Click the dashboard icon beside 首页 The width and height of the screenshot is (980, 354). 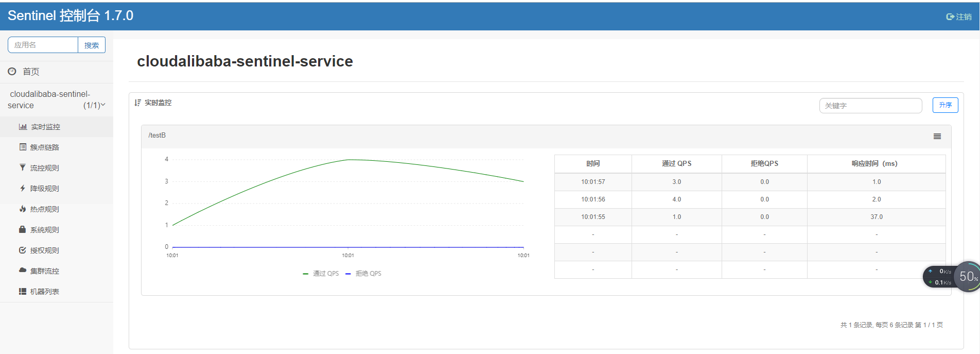tap(12, 72)
